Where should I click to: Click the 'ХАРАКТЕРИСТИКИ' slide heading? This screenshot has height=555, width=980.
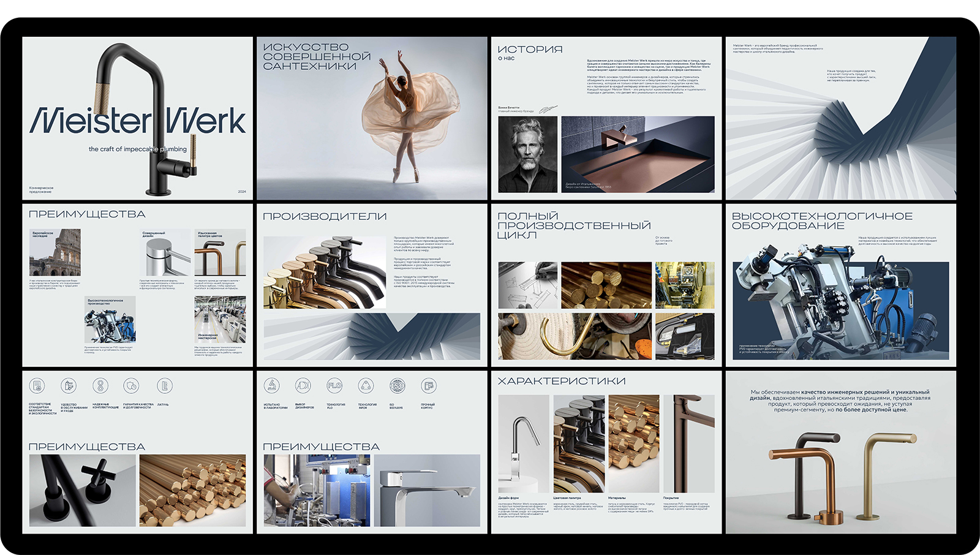tap(562, 381)
